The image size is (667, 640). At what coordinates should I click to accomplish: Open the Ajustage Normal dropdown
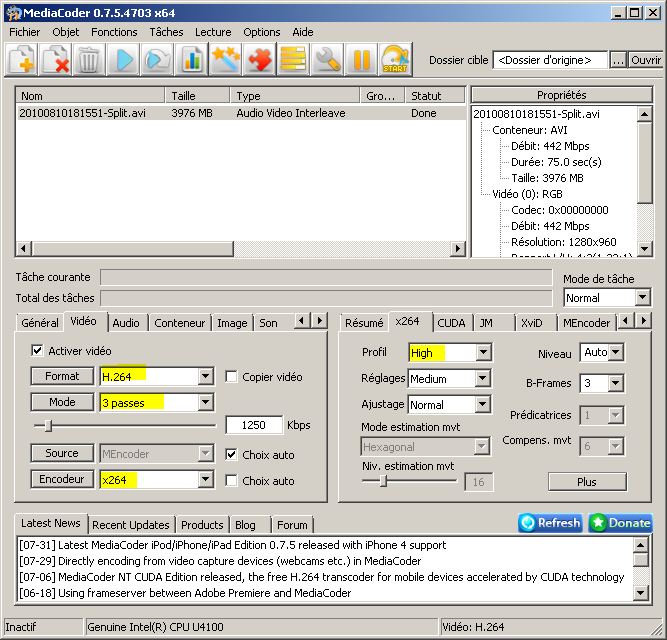point(482,404)
